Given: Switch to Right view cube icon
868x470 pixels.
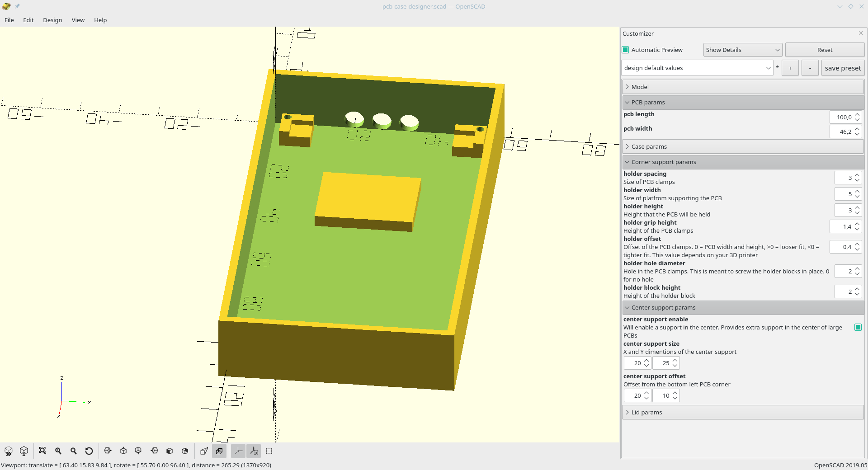Looking at the screenshot, I should click(108, 451).
